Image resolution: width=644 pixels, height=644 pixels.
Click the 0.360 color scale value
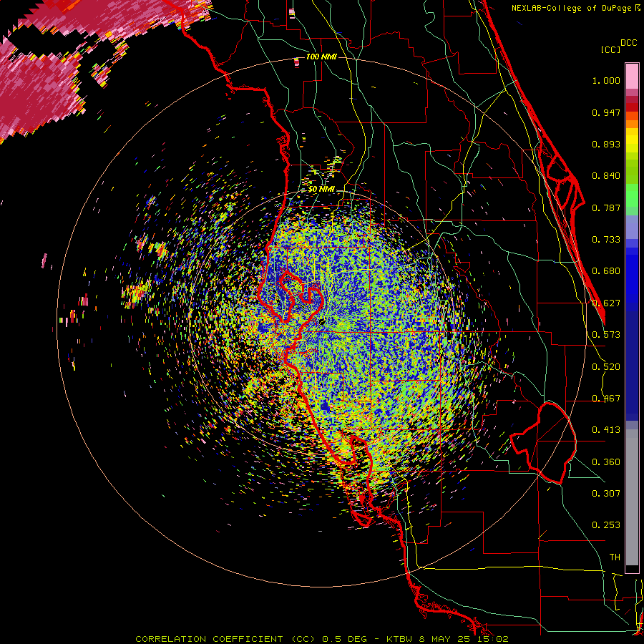click(x=606, y=462)
